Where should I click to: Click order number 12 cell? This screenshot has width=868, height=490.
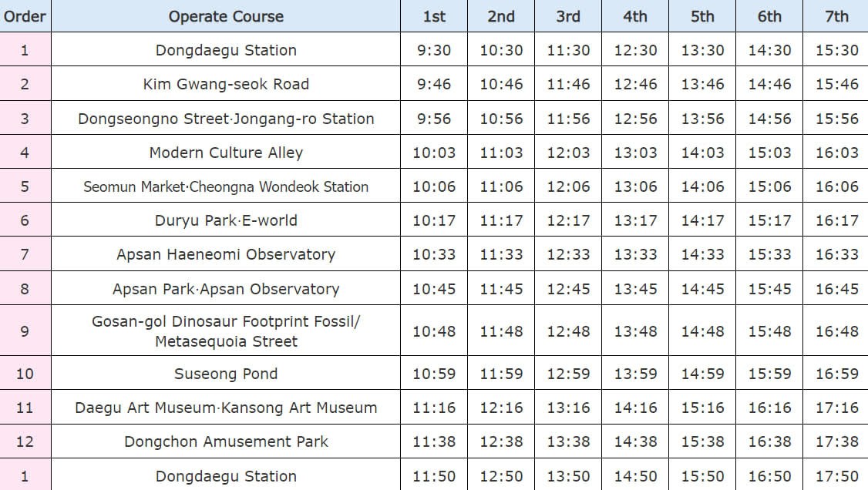(25, 441)
